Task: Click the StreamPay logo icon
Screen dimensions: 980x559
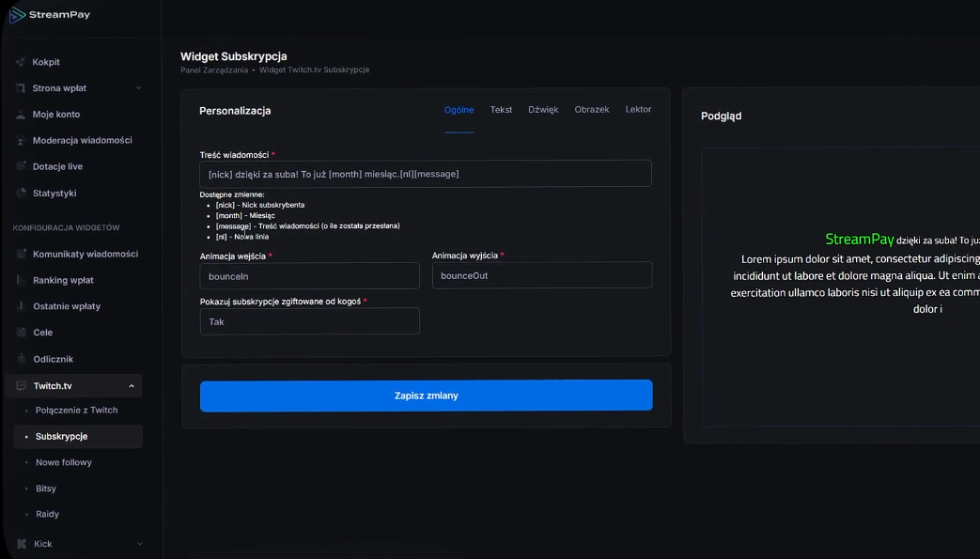Action: point(17,14)
